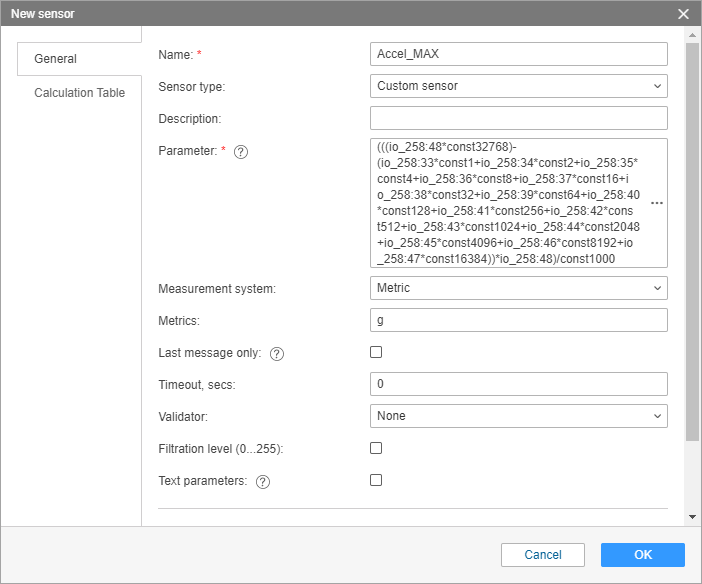This screenshot has width=702, height=584.
Task: Focus the empty Description field
Action: pyautogui.click(x=518, y=119)
